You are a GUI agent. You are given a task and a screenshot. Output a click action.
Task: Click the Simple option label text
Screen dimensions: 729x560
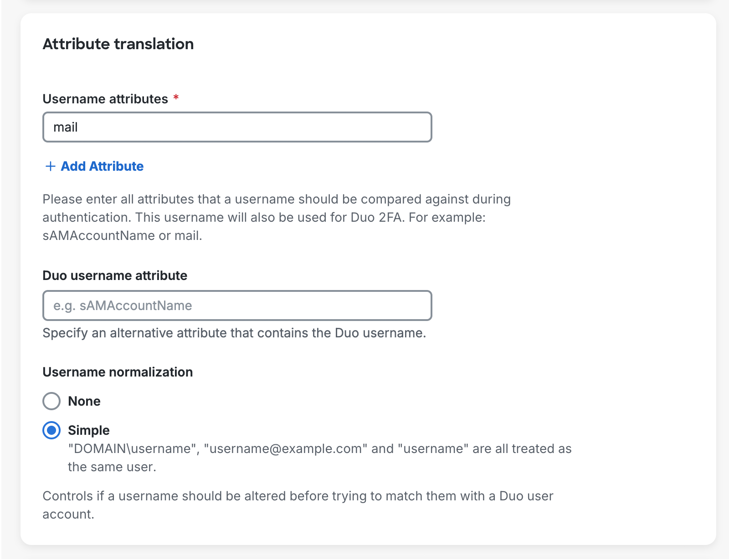pos(88,430)
